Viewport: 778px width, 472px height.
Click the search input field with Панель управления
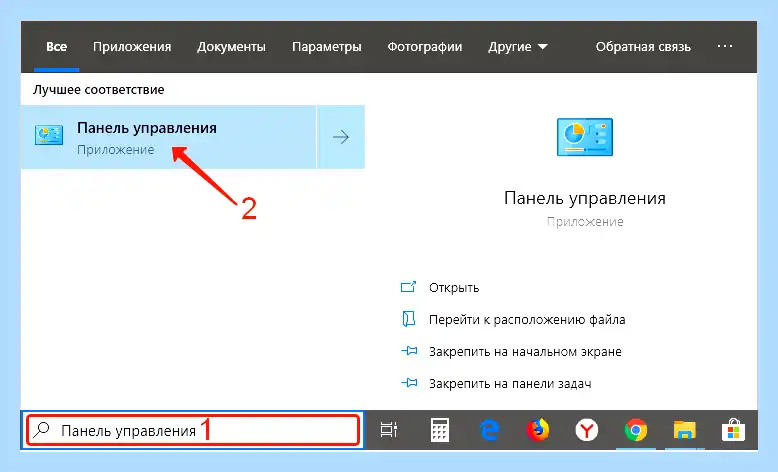tap(193, 430)
